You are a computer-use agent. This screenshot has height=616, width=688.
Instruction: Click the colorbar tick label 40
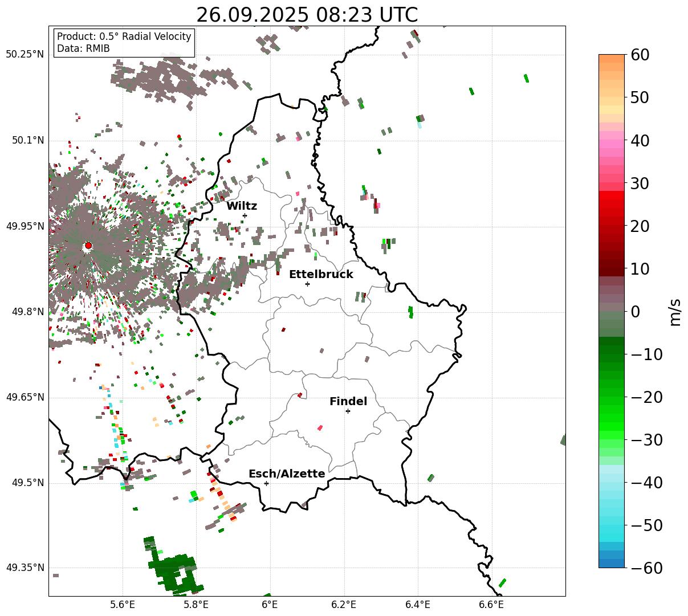639,140
